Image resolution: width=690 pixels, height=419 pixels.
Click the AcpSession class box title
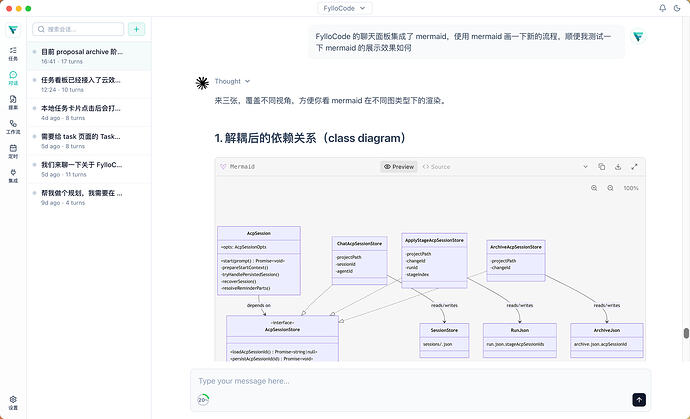[x=259, y=233]
